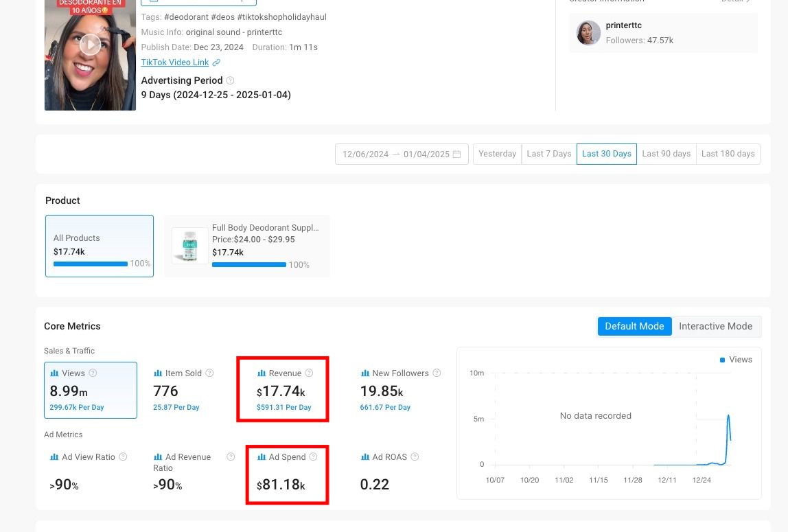Viewport: 788px width, 532px height.
Task: Click the bar chart icon next to Ad Revenue Ratio
Action: coord(158,456)
